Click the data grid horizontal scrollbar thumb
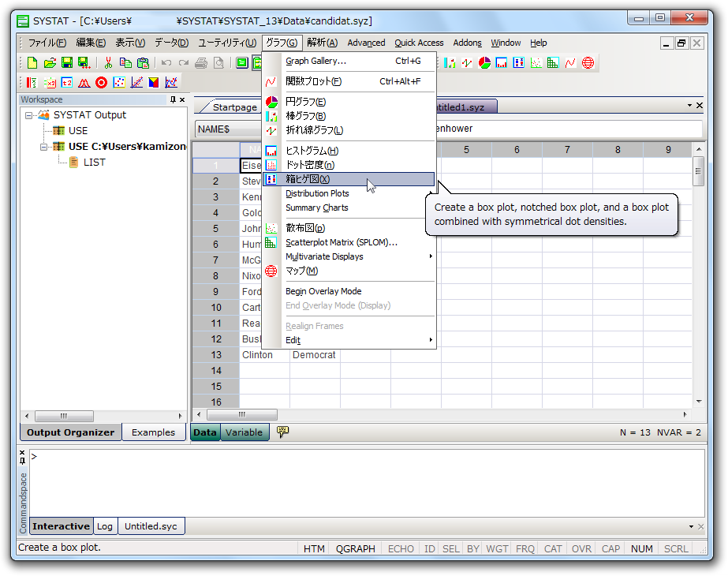Image resolution: width=728 pixels, height=576 pixels. pos(242,414)
